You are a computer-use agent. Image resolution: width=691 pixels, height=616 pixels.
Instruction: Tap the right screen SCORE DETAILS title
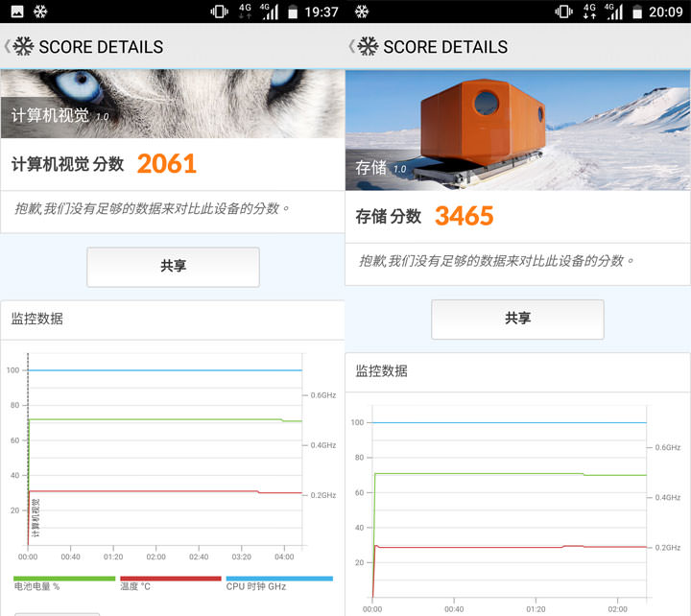(445, 47)
